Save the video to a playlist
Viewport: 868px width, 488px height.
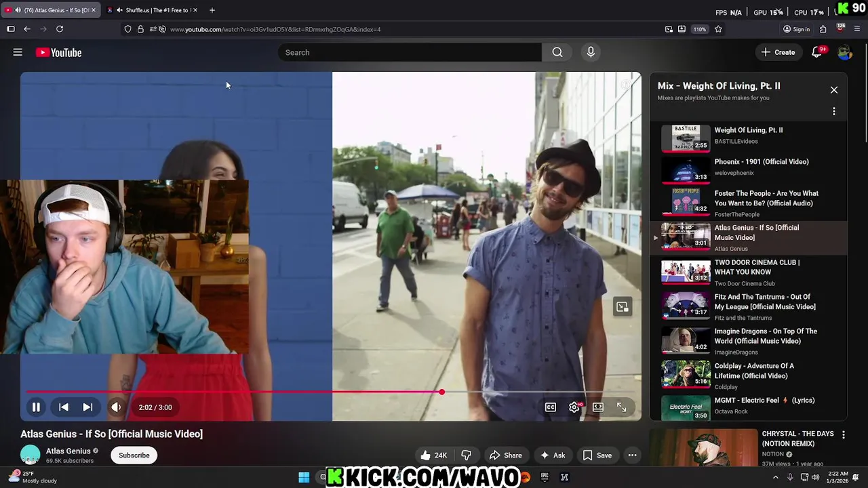(597, 455)
